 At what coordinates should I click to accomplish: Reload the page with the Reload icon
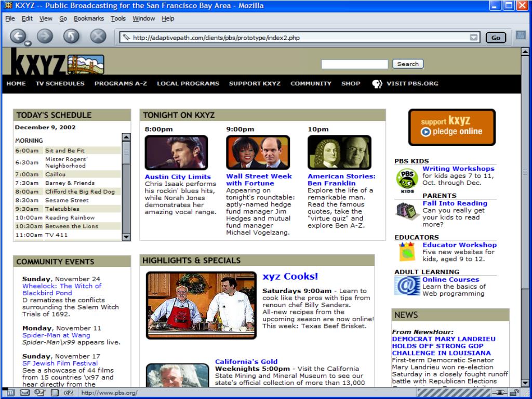(71, 36)
